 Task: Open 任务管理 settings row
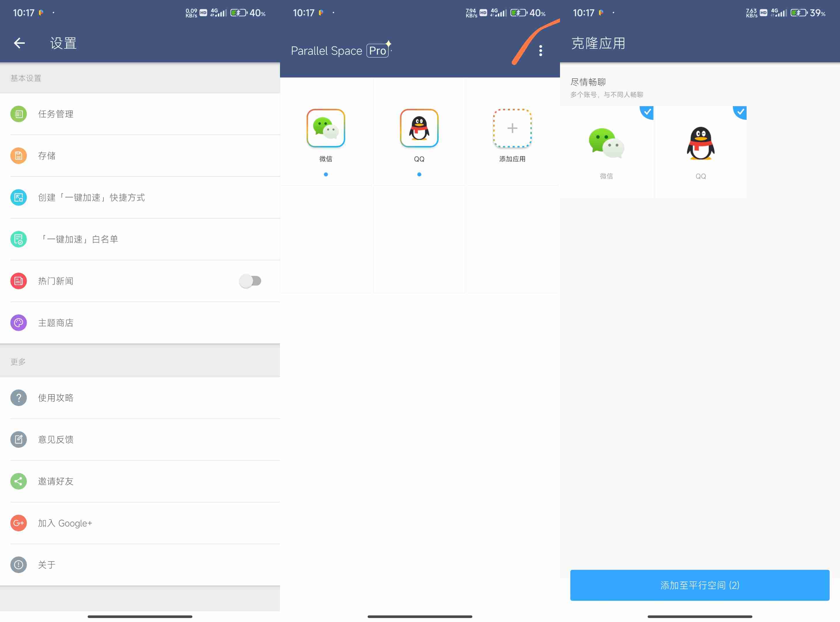click(140, 114)
